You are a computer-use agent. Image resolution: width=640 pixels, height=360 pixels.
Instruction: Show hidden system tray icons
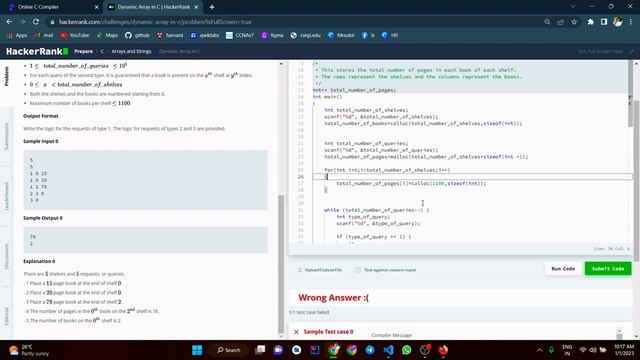click(539, 350)
